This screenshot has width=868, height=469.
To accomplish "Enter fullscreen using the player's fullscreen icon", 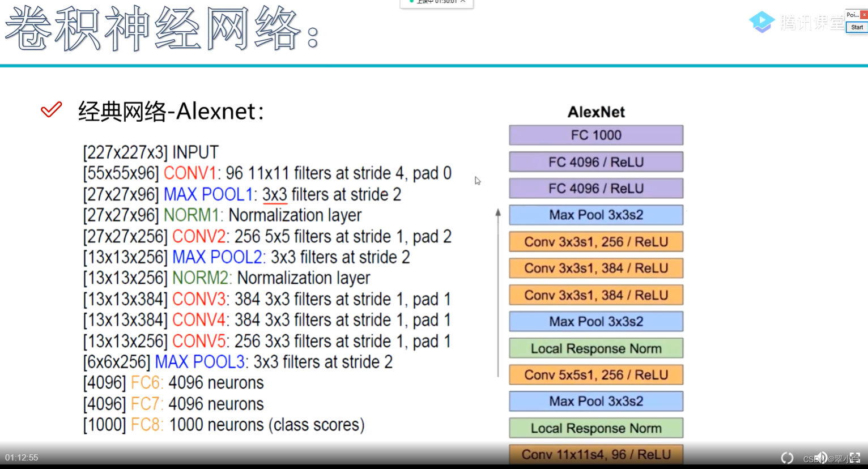I will [x=855, y=458].
